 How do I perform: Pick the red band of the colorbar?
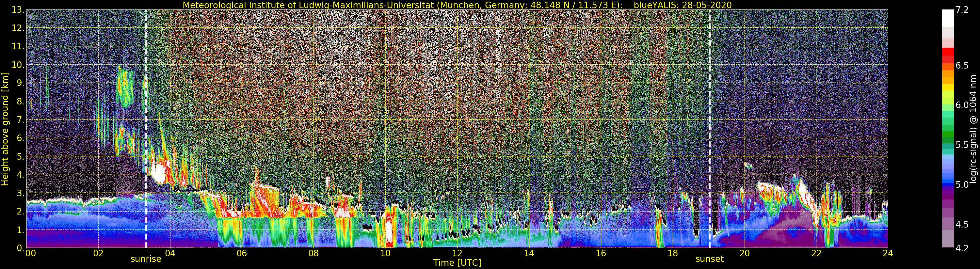point(948,52)
